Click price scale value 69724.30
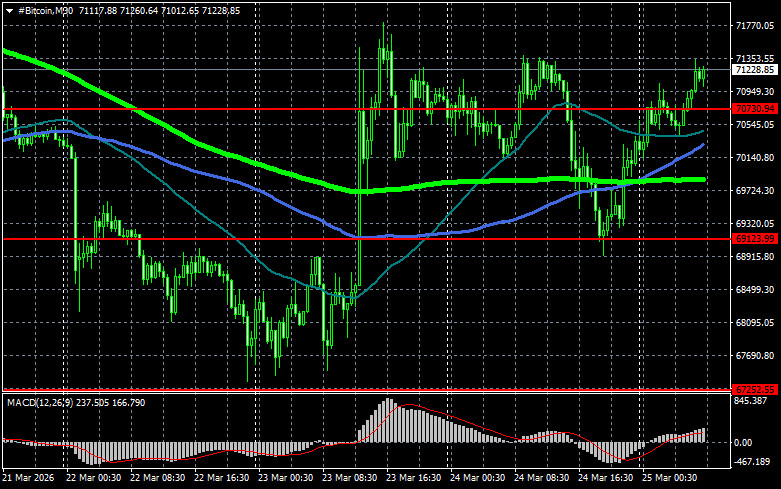Screen dimensions: 781x489 [x=755, y=191]
